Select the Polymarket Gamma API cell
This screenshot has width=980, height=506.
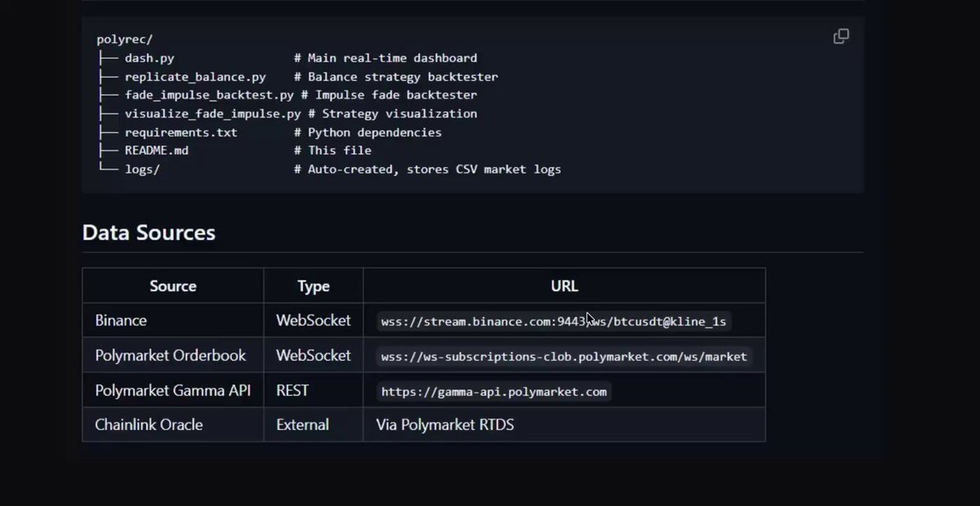pyautogui.click(x=173, y=391)
